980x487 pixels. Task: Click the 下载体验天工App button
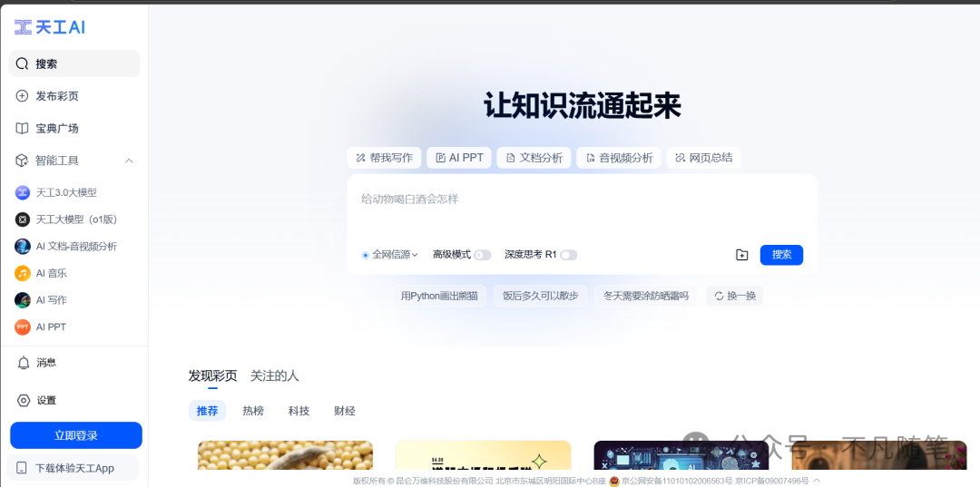click(x=72, y=468)
